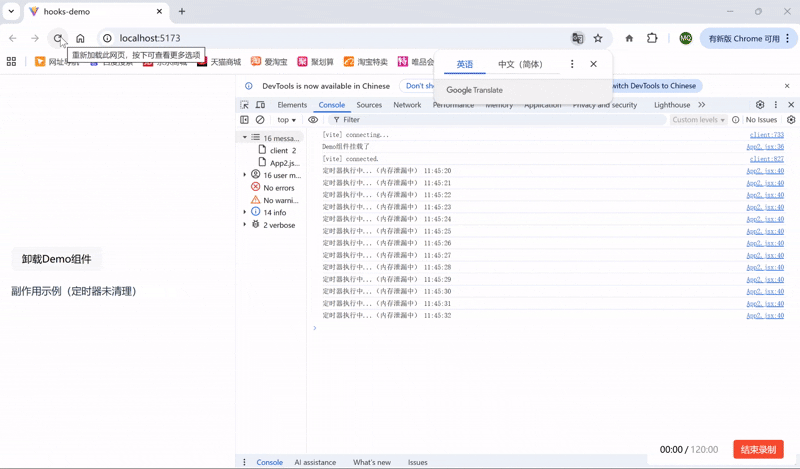Toggle the device toolbar icon
Viewport: 800px width, 469px height.
[x=260, y=105]
